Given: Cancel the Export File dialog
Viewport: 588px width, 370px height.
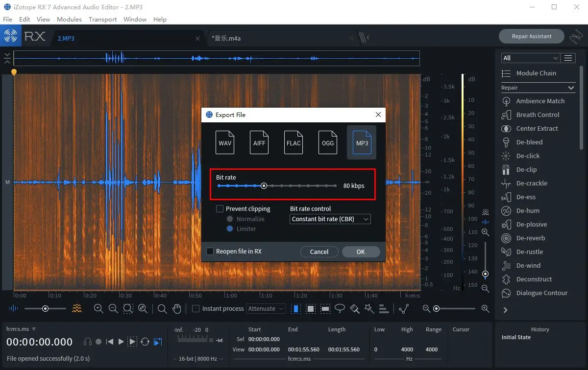Looking at the screenshot, I should click(319, 252).
